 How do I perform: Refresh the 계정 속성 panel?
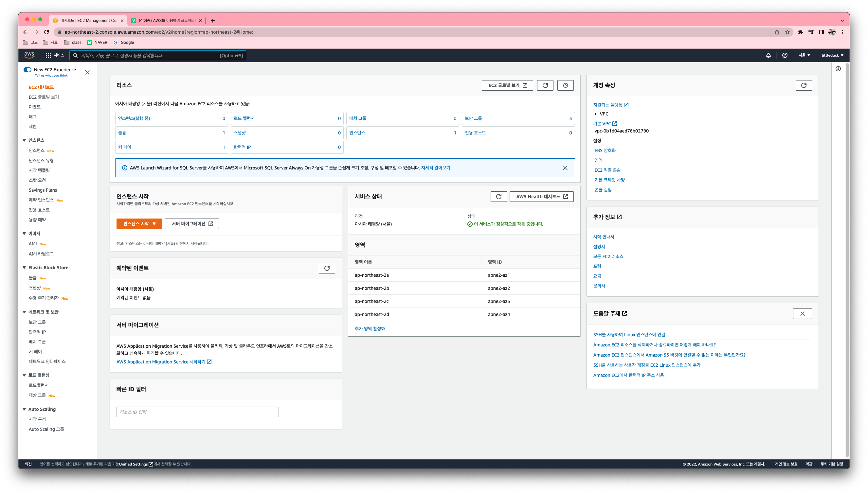click(x=803, y=85)
